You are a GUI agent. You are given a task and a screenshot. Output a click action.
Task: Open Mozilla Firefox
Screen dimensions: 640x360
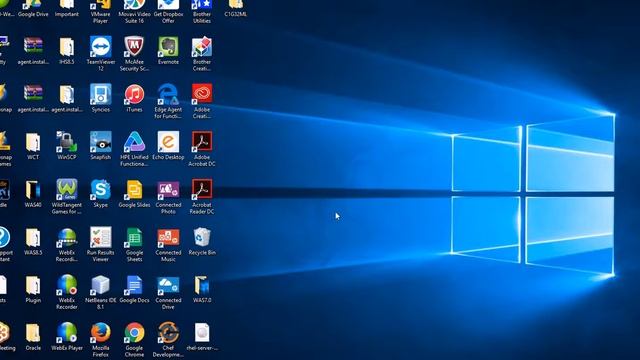click(100, 333)
